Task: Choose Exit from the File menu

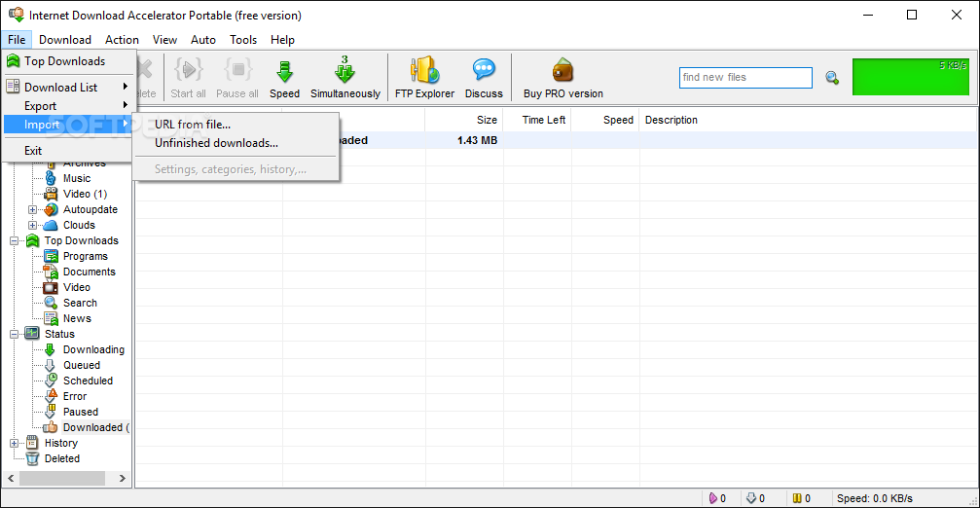Action: 69,151
